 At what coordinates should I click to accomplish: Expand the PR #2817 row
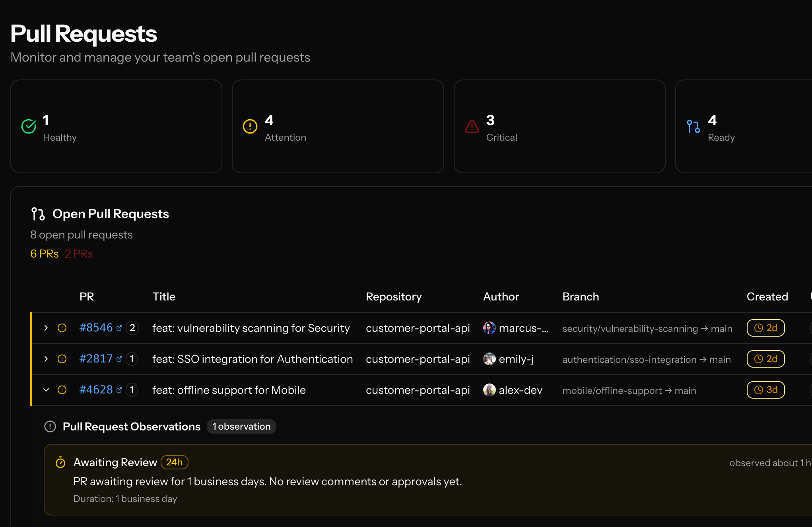pos(46,359)
